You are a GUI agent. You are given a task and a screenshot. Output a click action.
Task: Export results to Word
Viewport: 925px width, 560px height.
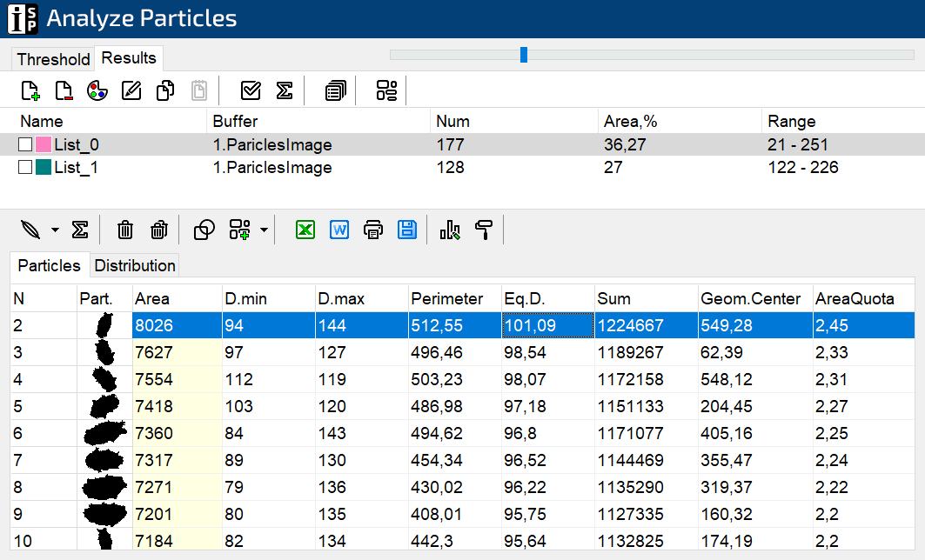pyautogui.click(x=339, y=230)
